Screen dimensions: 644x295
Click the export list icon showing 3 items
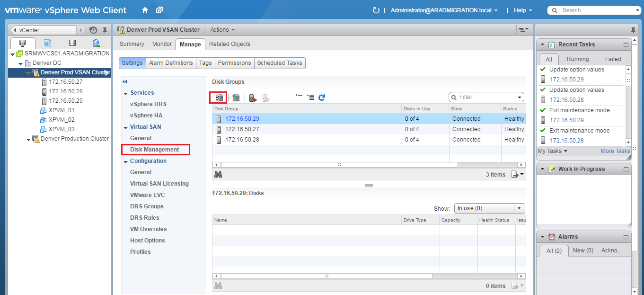pyautogui.click(x=515, y=174)
